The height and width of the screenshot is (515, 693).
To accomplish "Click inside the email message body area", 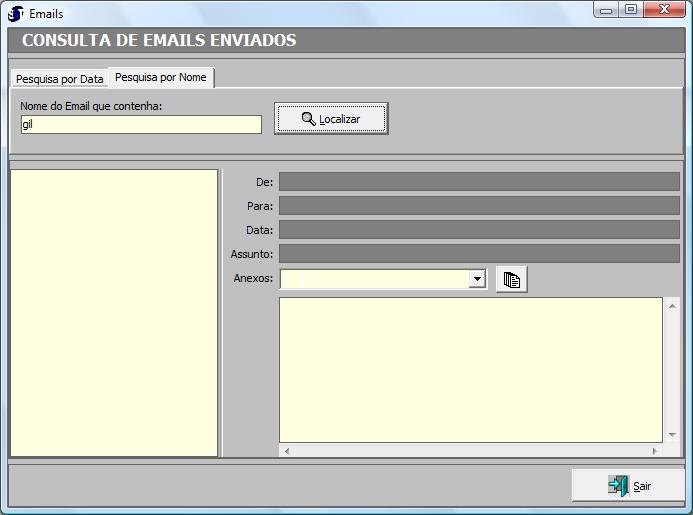I will 470,368.
